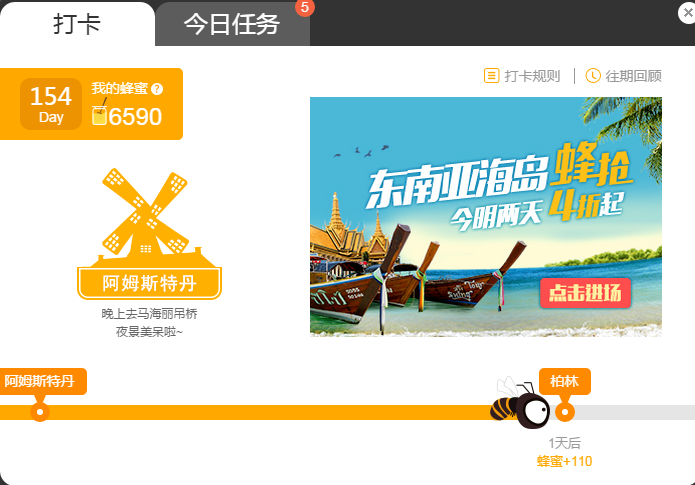Click the bee mascot on the progress track
This screenshot has height=485, width=695.
520,403
